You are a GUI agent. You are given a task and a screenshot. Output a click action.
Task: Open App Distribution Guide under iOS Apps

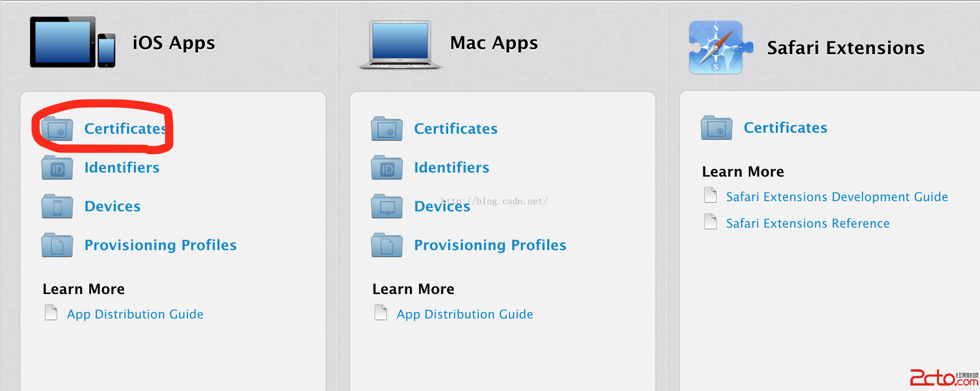[135, 314]
